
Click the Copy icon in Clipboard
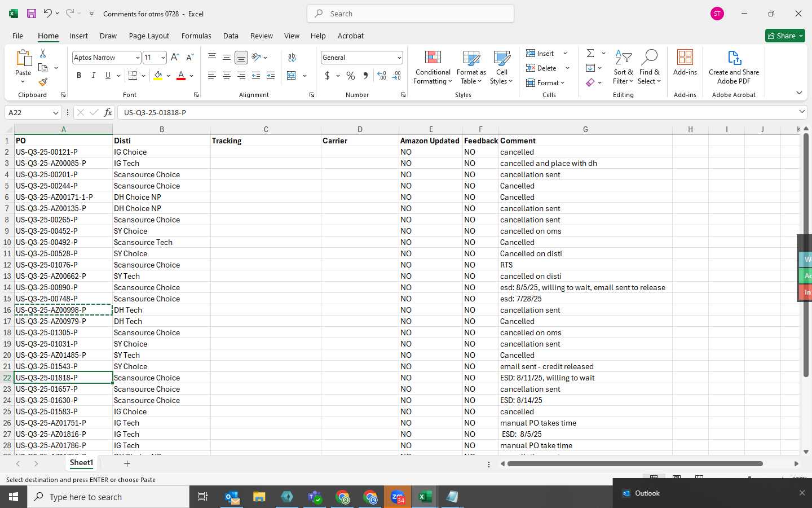coord(43,68)
